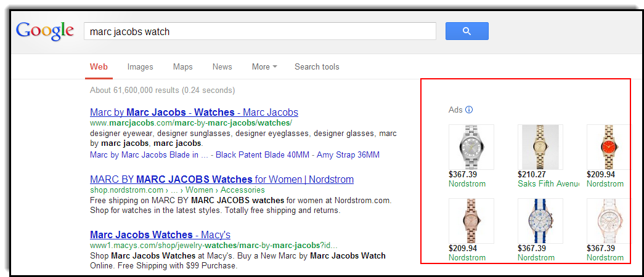The height and width of the screenshot is (277, 644).
Task: Open Marc by Marc Jacobs Watches result
Action: click(194, 113)
